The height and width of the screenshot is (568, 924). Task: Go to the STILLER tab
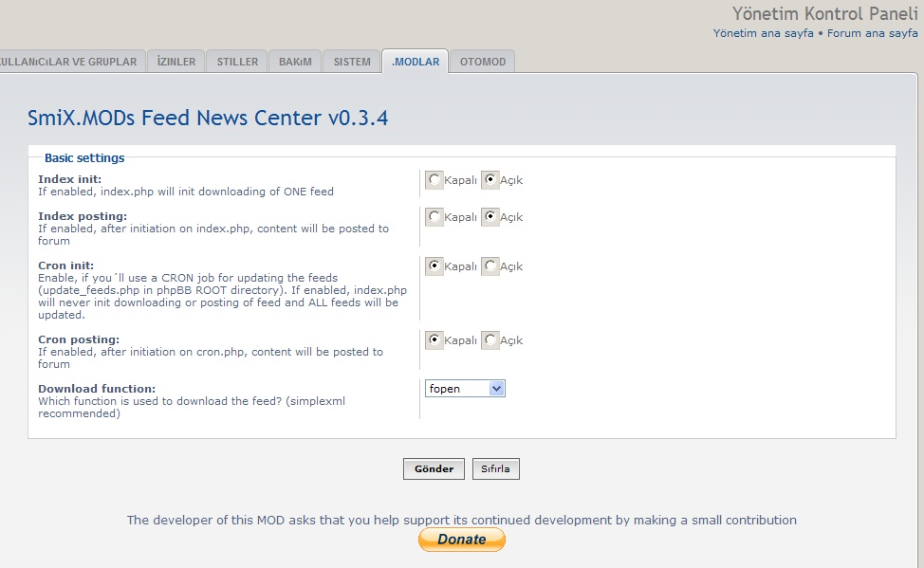click(237, 62)
